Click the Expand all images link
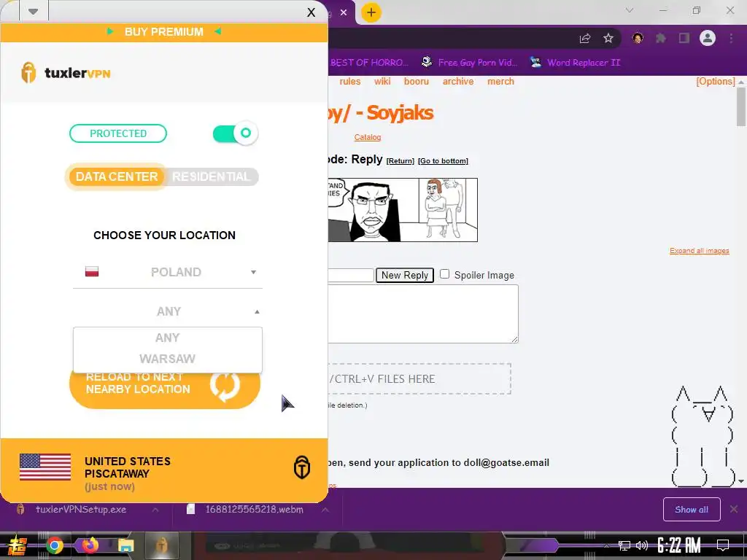This screenshot has height=560, width=747. click(700, 251)
